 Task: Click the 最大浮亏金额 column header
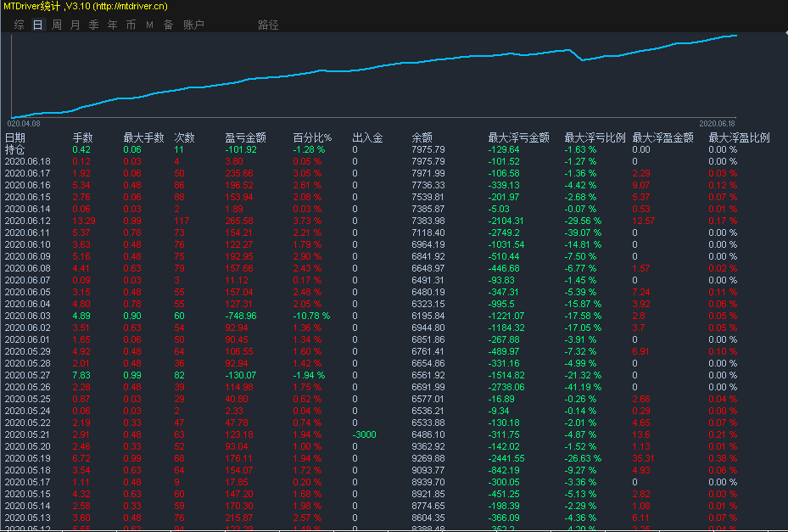click(518, 137)
